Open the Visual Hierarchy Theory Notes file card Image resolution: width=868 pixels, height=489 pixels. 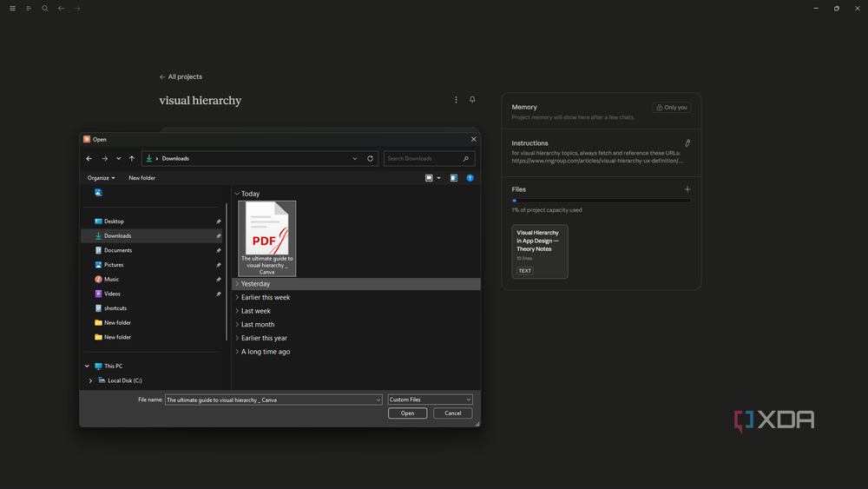pyautogui.click(x=540, y=251)
